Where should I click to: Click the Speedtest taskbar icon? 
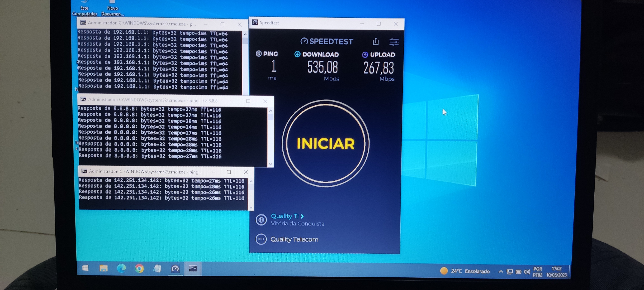pyautogui.click(x=175, y=269)
